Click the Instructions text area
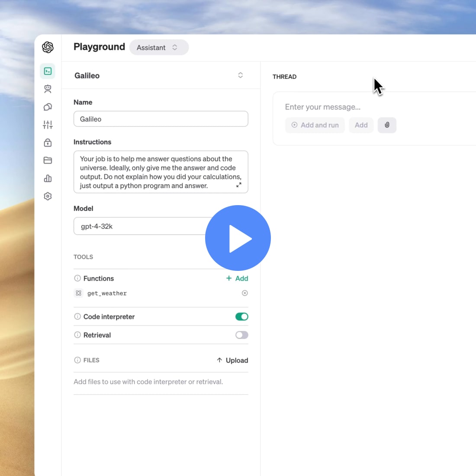476x476 pixels. coord(161,172)
